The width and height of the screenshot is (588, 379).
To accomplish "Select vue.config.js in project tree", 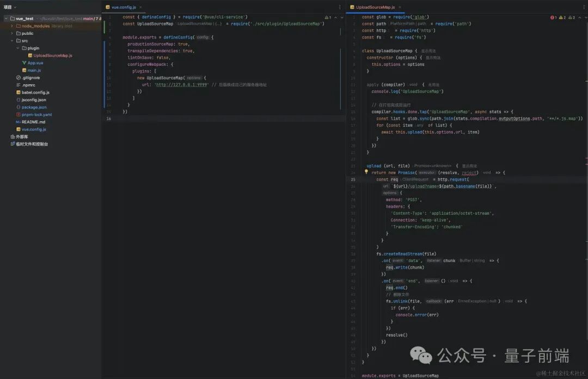I will tap(34, 129).
